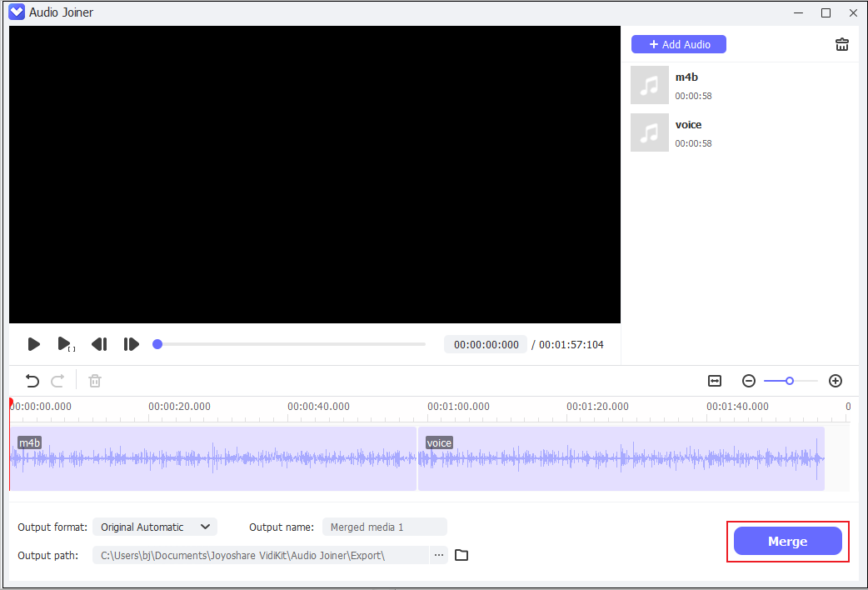The width and height of the screenshot is (868, 590).
Task: Open the Output format dropdown
Action: pos(154,527)
